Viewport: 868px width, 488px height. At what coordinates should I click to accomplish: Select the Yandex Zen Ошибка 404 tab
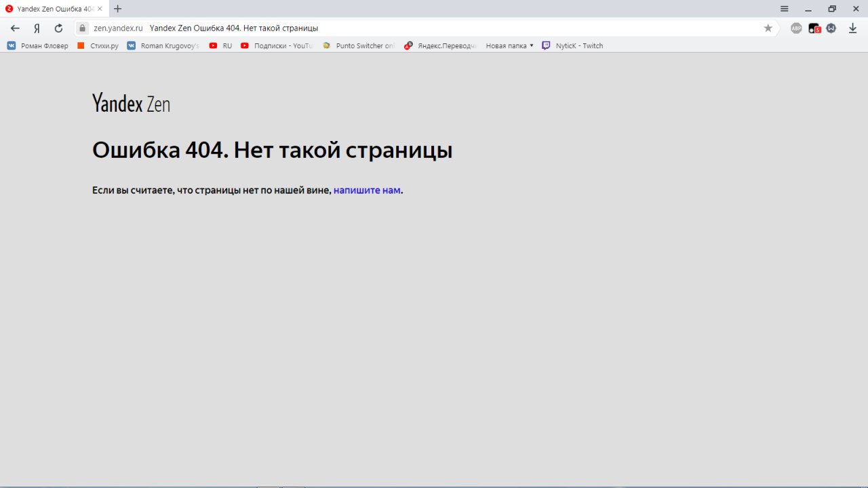[54, 9]
